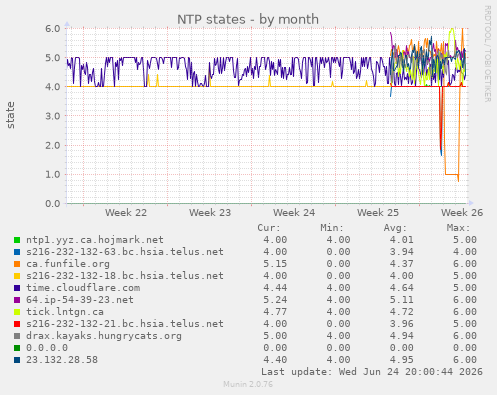Viewport: 497px width, 395px height.
Task: Click the 'Min:' column header
Action: (x=332, y=228)
